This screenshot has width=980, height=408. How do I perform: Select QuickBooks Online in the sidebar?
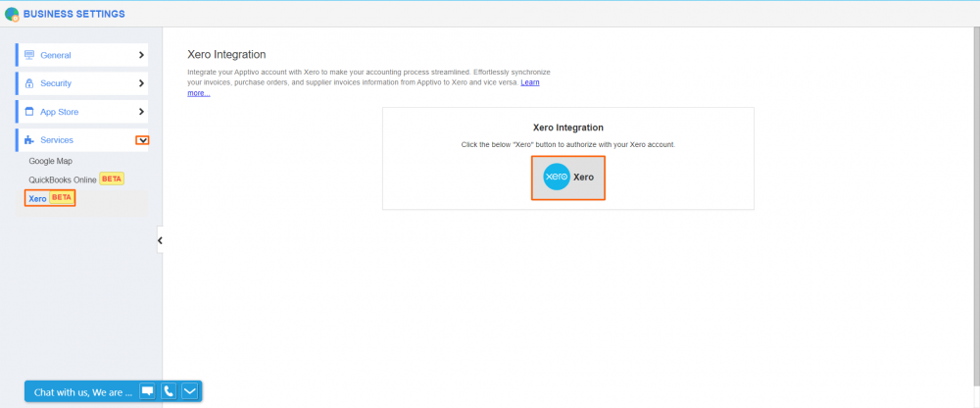(63, 179)
